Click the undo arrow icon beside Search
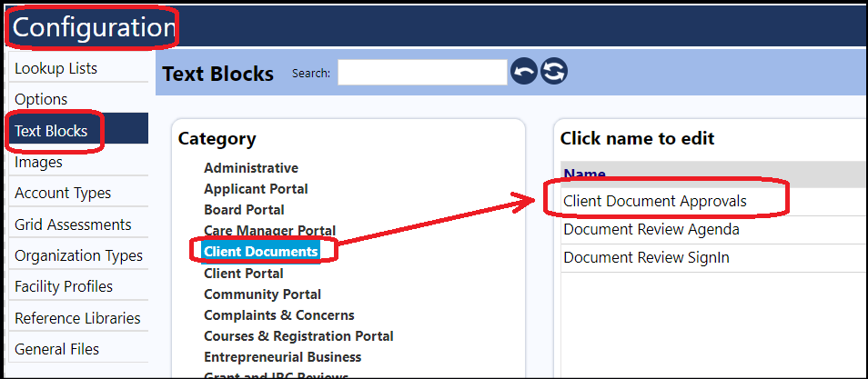868x379 pixels. (x=524, y=72)
